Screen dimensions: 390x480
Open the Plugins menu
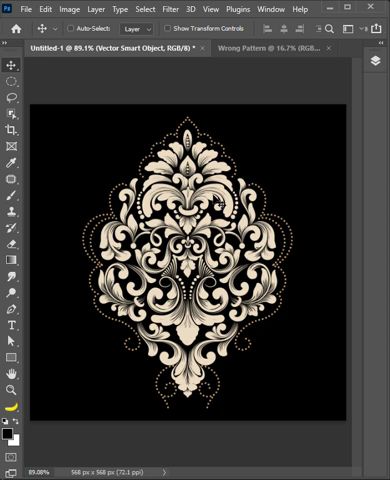[x=238, y=9]
